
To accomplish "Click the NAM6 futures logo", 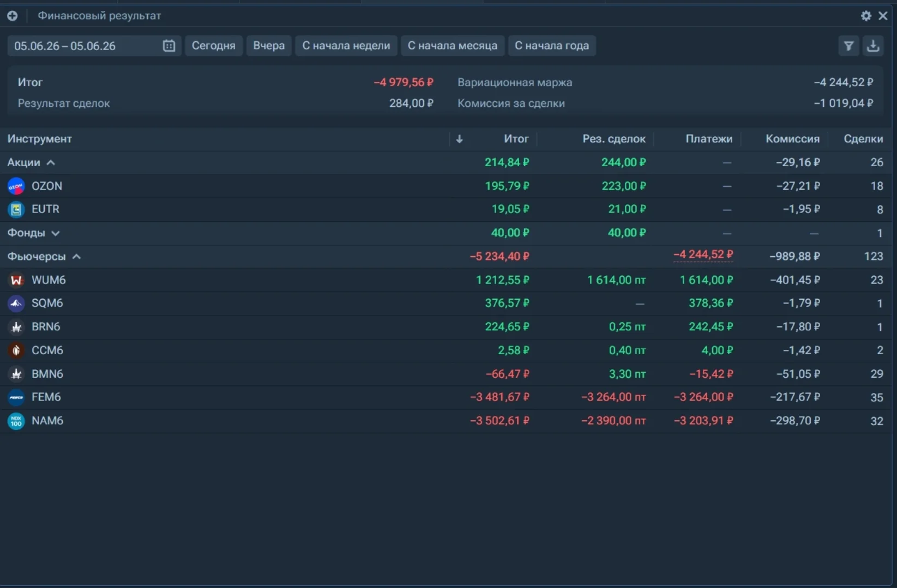I will tap(16, 421).
